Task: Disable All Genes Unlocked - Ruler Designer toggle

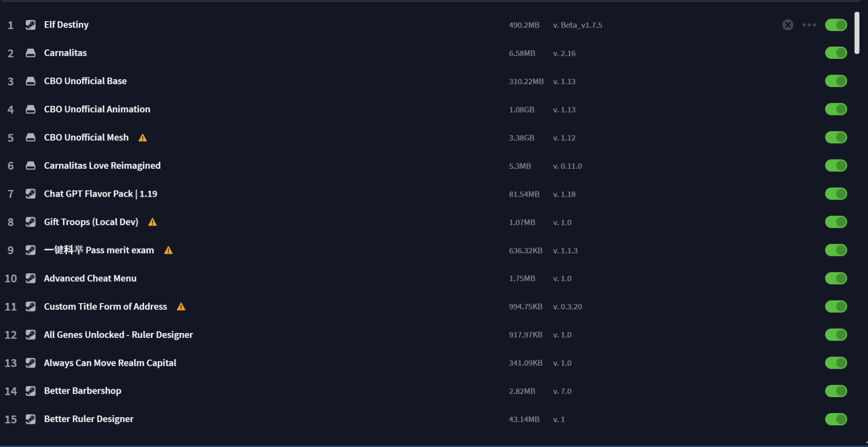Action: point(836,335)
